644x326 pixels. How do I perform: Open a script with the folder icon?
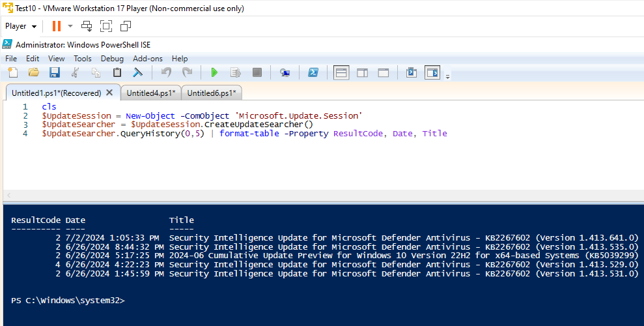34,73
